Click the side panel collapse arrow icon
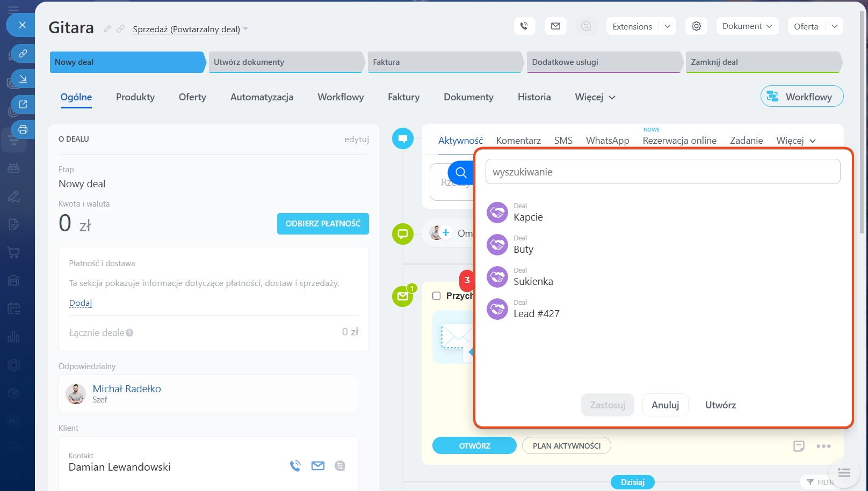 [23, 79]
